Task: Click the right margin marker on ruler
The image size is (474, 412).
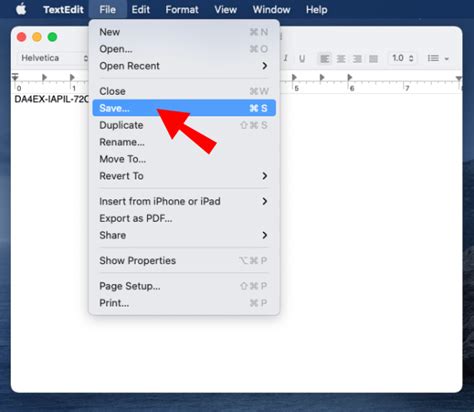Action: point(459,79)
